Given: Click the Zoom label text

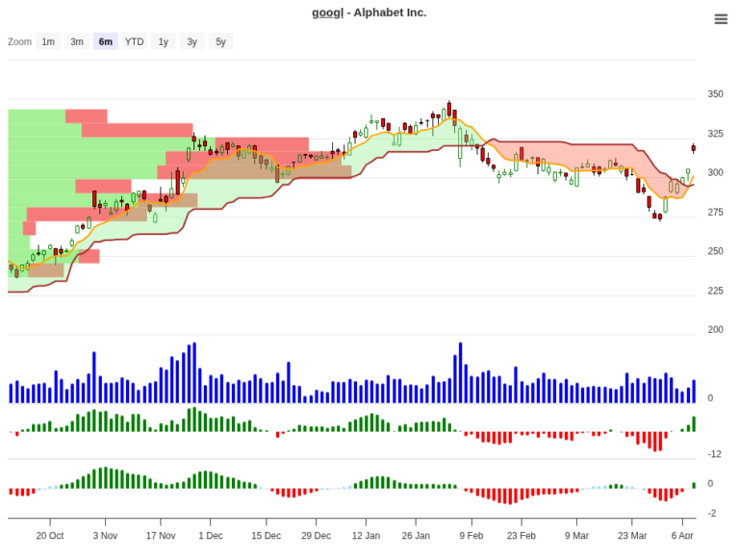Looking at the screenshot, I should 19,41.
